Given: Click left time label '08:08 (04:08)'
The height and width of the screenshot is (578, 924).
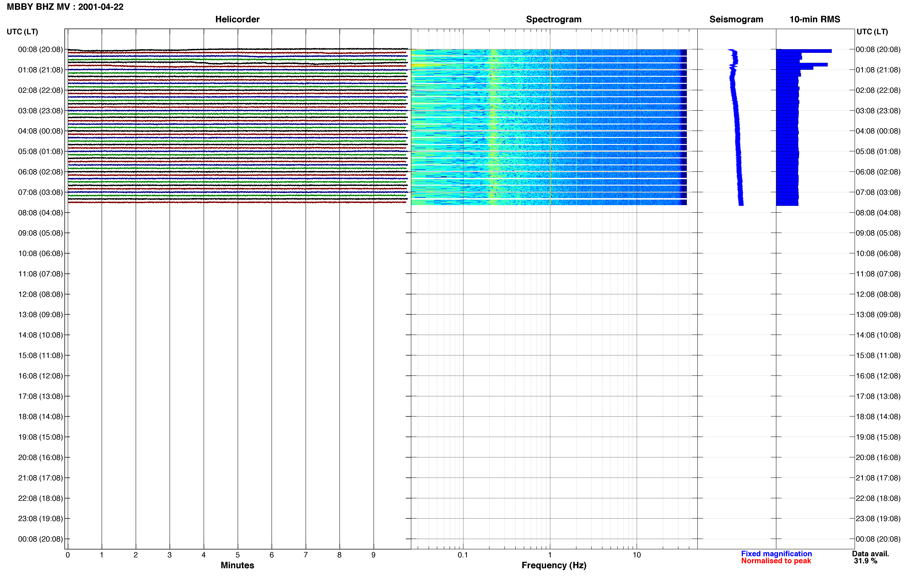Looking at the screenshot, I should point(40,212).
